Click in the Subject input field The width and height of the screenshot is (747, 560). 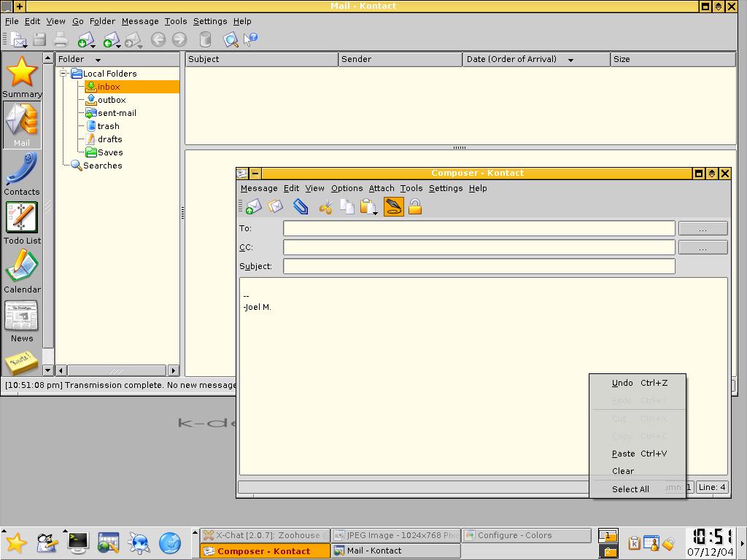click(x=479, y=266)
